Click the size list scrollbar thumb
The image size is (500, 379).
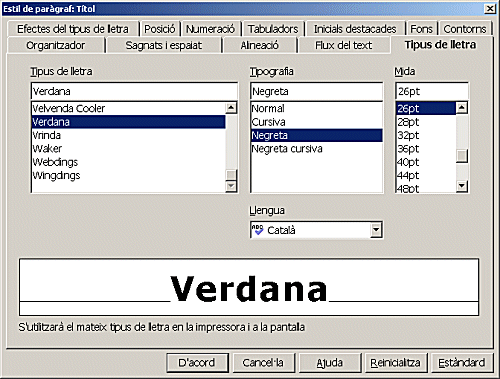click(x=462, y=156)
